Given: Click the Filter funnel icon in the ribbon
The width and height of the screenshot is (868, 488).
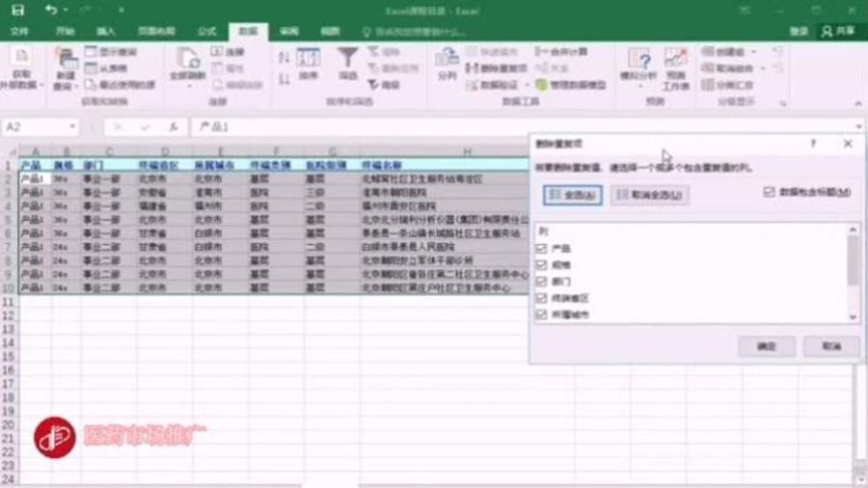Looking at the screenshot, I should click(347, 60).
